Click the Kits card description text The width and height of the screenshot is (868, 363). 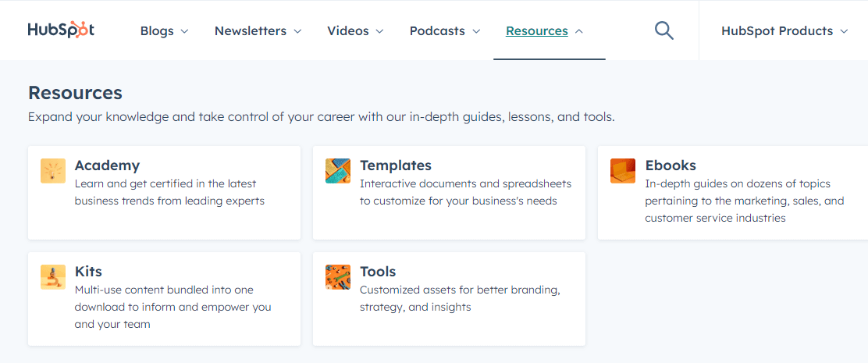[x=173, y=307]
